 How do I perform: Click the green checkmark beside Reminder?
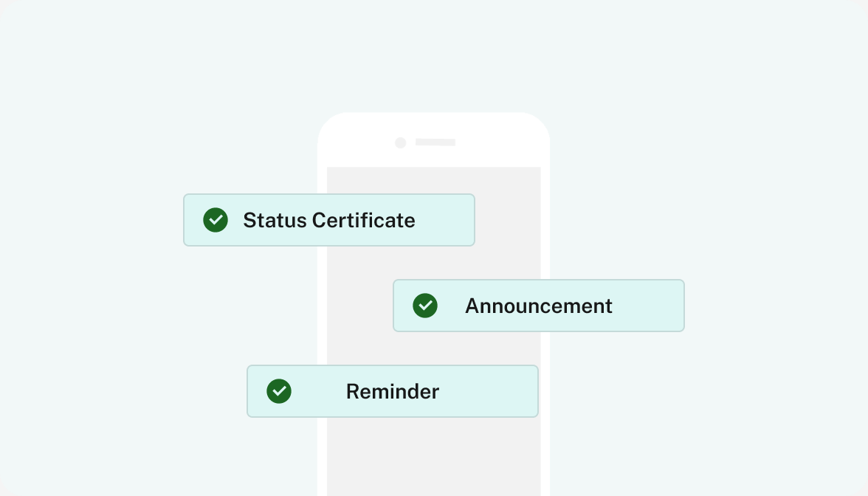[x=279, y=391]
